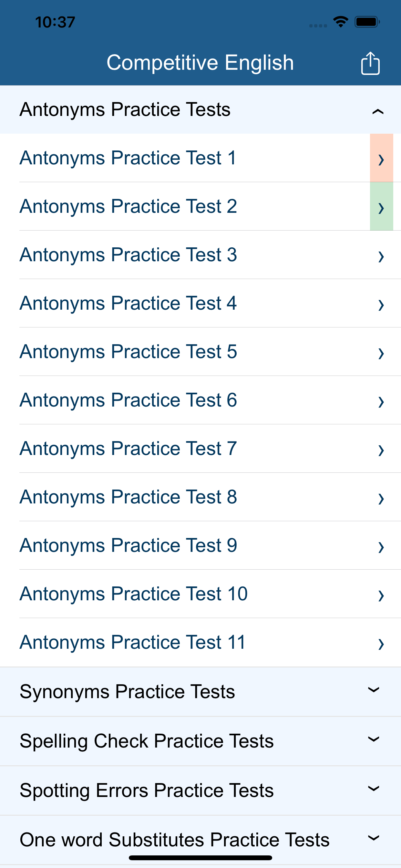The image size is (401, 868).
Task: Expand Synonyms Practice Tests section
Action: [373, 690]
